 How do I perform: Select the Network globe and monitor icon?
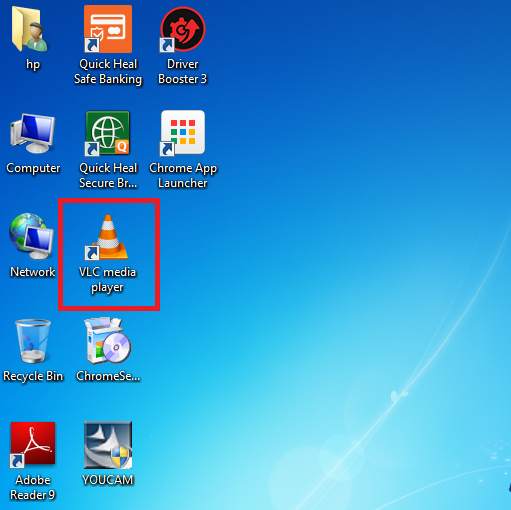tap(32, 236)
